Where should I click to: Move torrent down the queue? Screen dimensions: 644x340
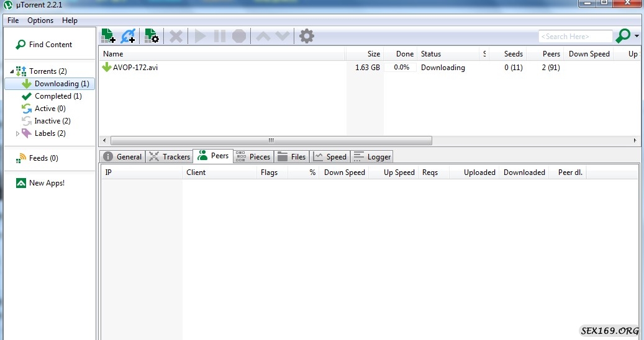point(283,37)
